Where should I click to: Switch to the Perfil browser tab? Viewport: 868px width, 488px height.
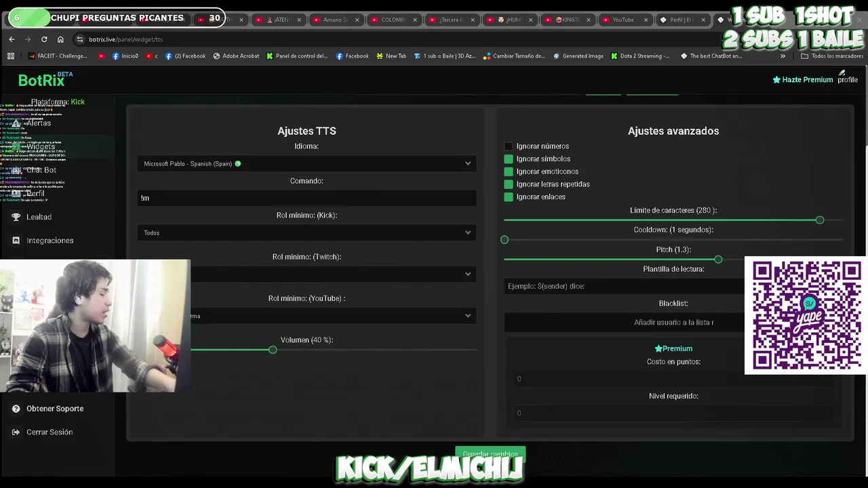point(681,20)
